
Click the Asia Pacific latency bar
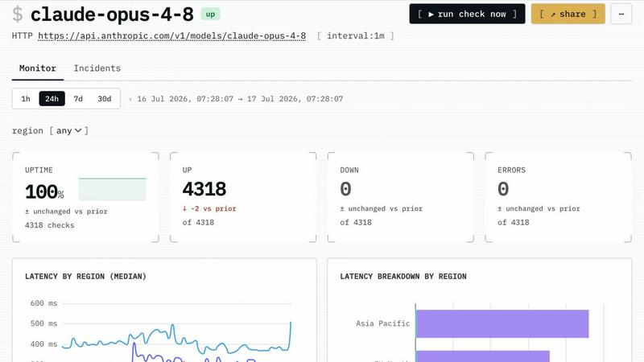click(502, 324)
